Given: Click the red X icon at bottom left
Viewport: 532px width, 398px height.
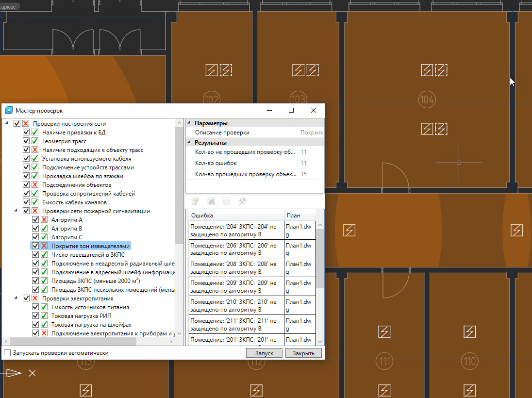Looking at the screenshot, I should pyautogui.click(x=32, y=373).
